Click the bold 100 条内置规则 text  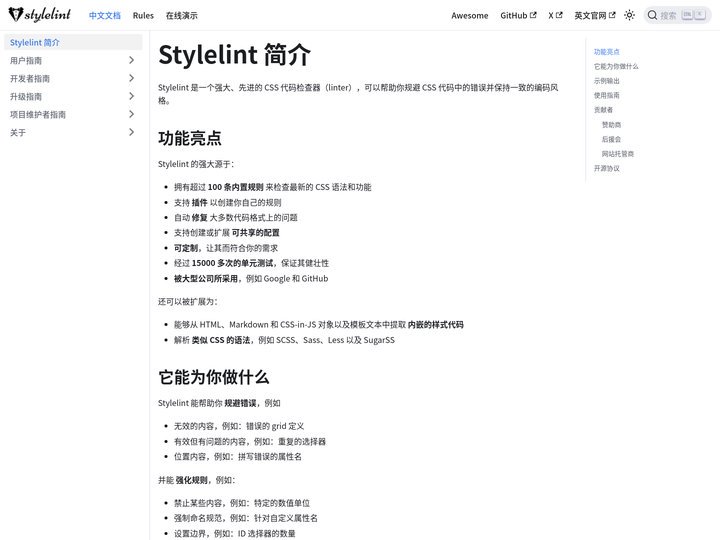(x=236, y=187)
